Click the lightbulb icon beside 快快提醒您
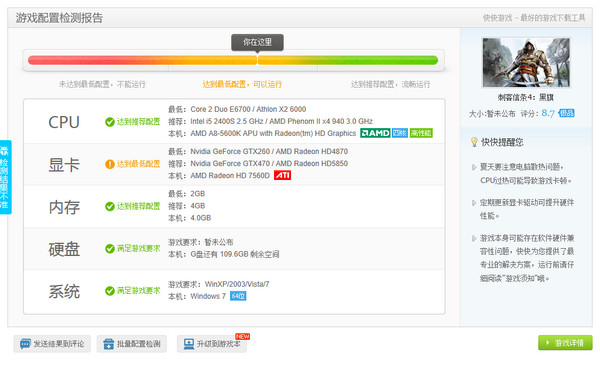This screenshot has width=600, height=369. click(x=474, y=142)
